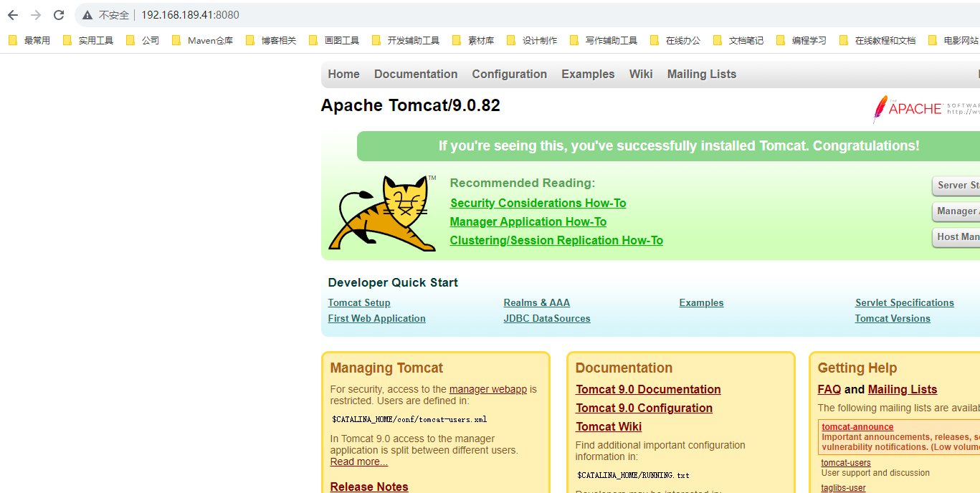
Task: Click the $CATALINA_HOME/conf/tomcat-users.xml path text
Action: 409,419
